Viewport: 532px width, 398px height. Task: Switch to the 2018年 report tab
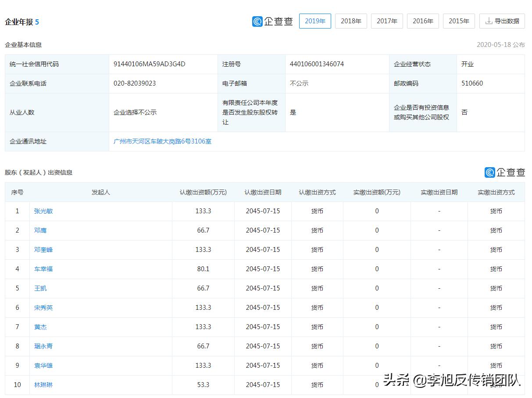pos(351,21)
